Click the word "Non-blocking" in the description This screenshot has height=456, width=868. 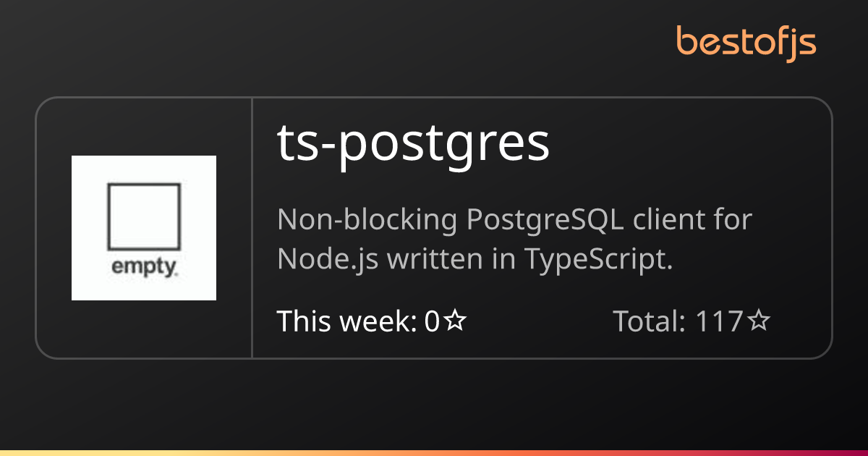point(367,221)
